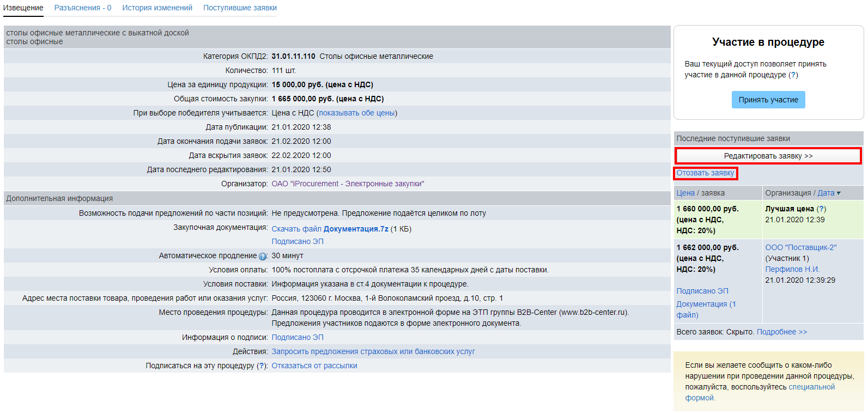The width and height of the screenshot is (868, 414).
Task: Click Подписано ЭП in the 1 662 000,00 bid
Action: (x=702, y=291)
